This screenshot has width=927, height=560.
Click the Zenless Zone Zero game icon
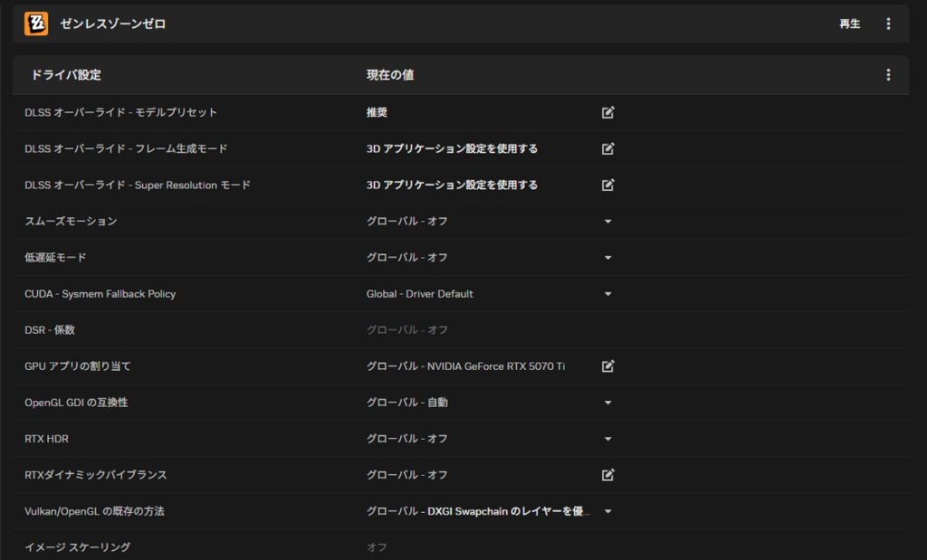(36, 24)
